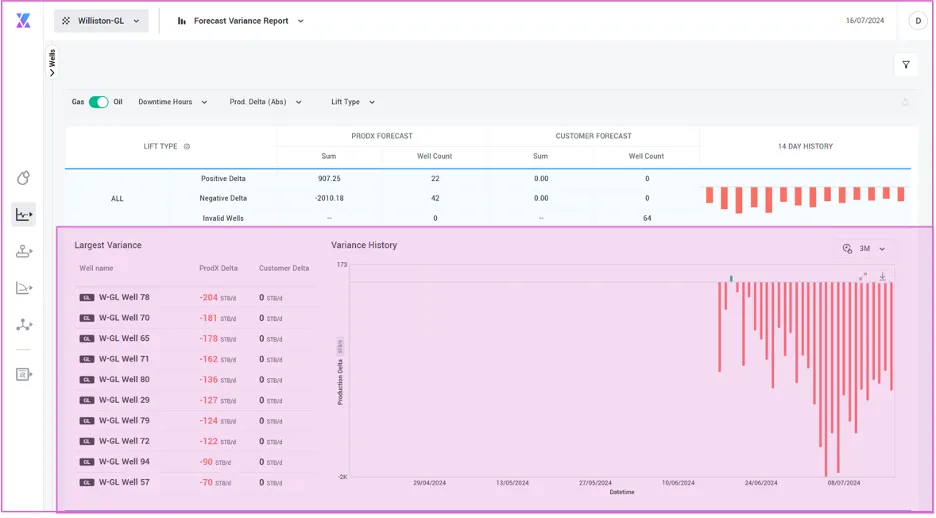
Task: Click the app logo in sidebar
Action: (23, 20)
